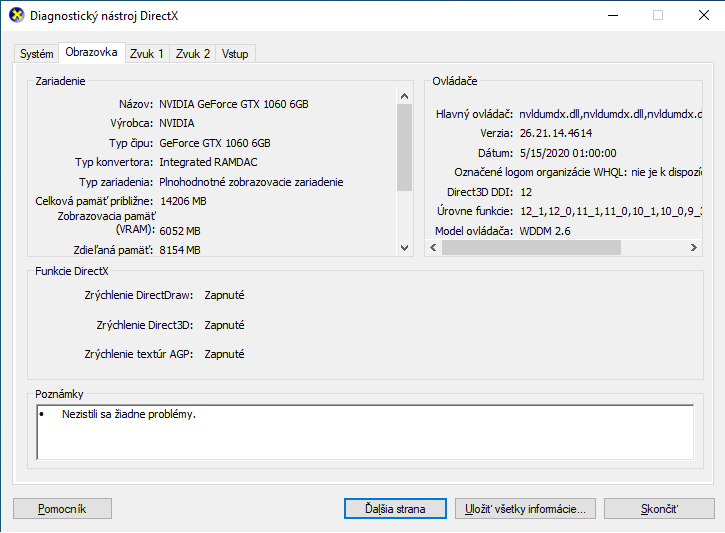The height and width of the screenshot is (533, 725).
Task: Minimize the DirectX diagnostic window
Action: (x=613, y=15)
